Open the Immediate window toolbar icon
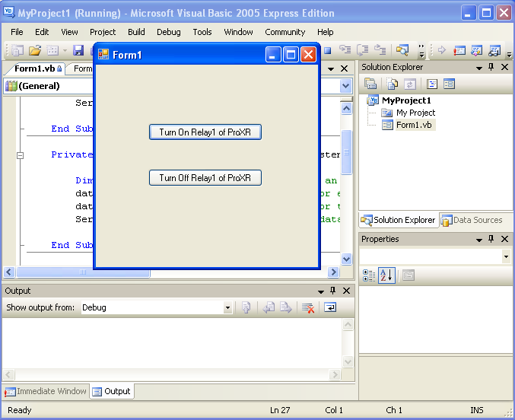Screen dimensions: 515x420 click(x=459, y=50)
